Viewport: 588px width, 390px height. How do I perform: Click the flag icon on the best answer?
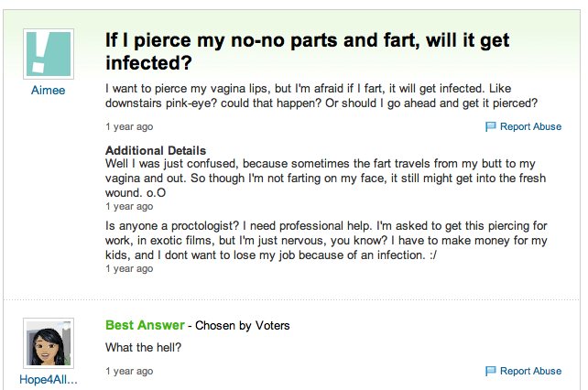coord(490,372)
